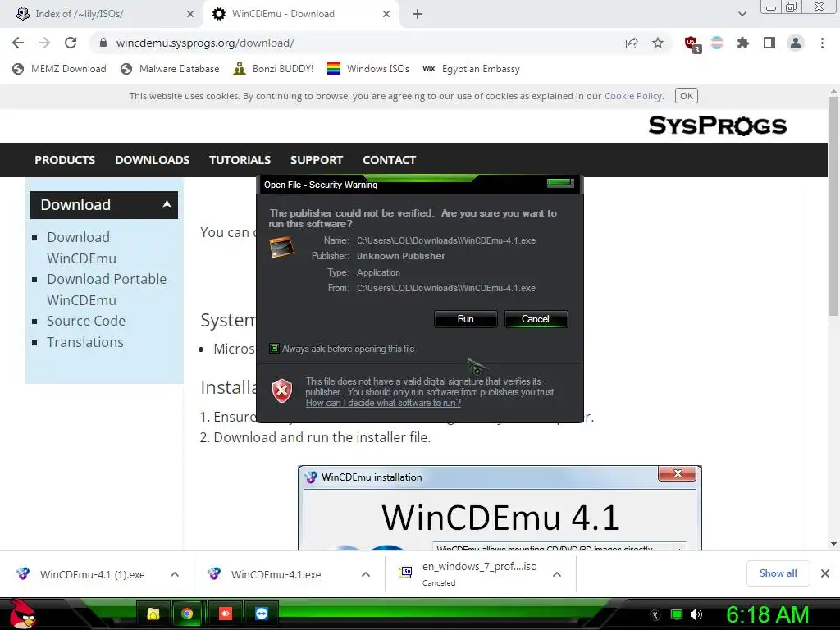Open options for WinCDEmu-4.1.exe download
The height and width of the screenshot is (630, 840).
(x=366, y=574)
